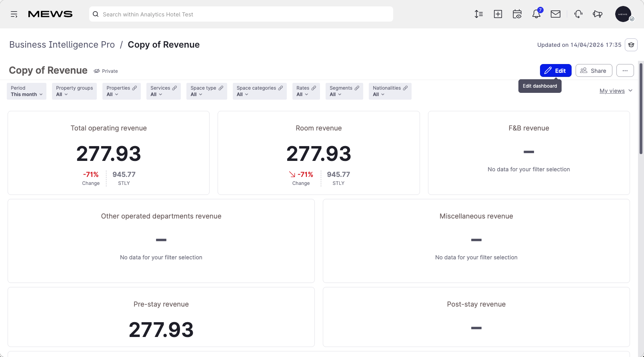Viewport: 644px width, 357px height.
Task: Expand the Property groups filter dropdown
Action: click(74, 91)
